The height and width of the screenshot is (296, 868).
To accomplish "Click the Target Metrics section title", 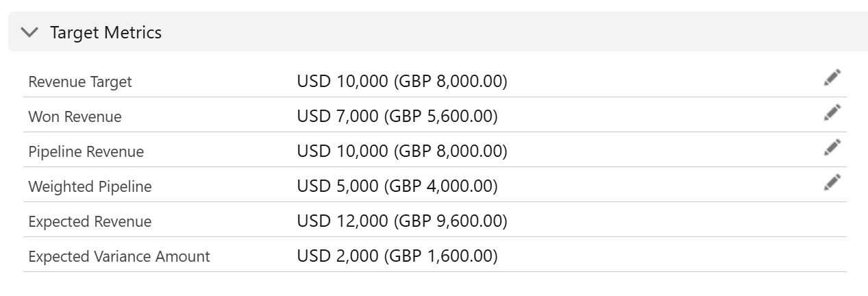I will pyautogui.click(x=106, y=32).
